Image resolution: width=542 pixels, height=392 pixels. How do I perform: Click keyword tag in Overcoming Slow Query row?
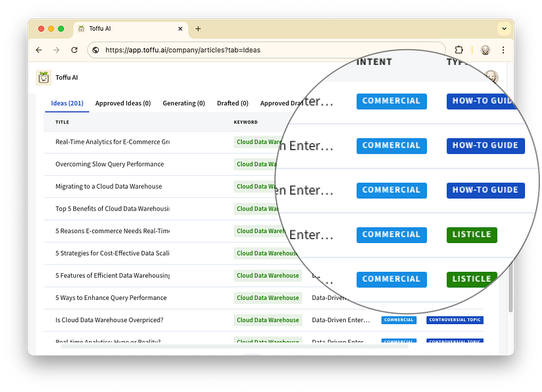[x=256, y=164]
